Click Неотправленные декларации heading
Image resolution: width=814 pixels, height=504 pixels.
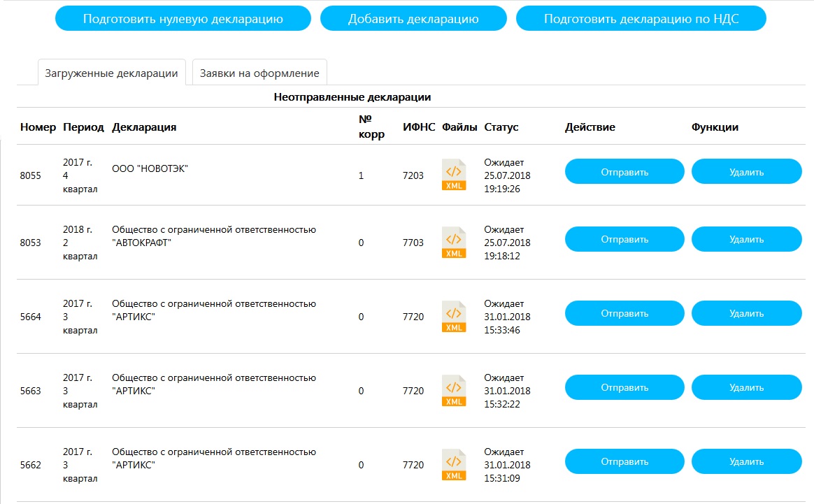(352, 97)
